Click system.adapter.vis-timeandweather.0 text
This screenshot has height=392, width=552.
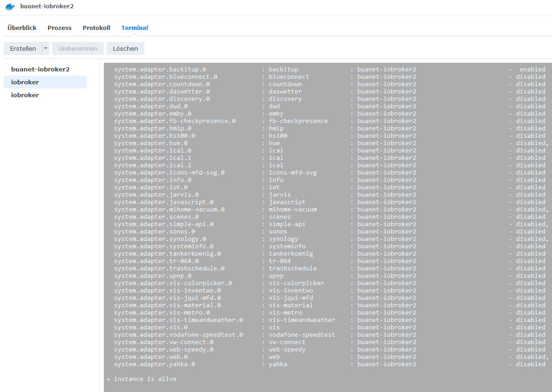pos(178,320)
